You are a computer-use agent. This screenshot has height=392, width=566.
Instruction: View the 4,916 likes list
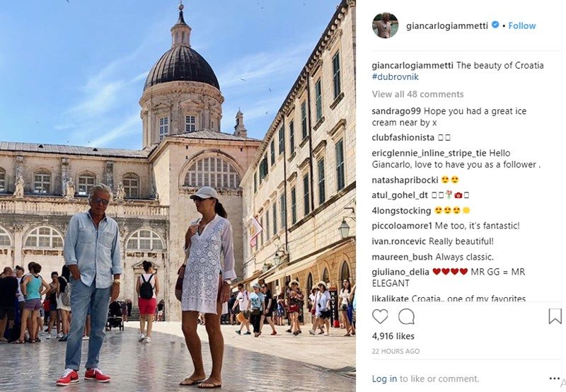click(393, 336)
